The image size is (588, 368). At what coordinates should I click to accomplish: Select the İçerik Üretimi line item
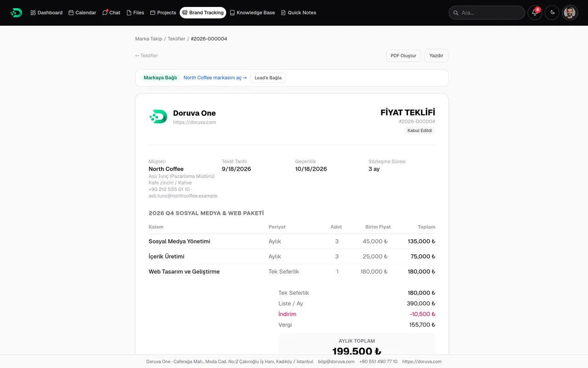point(292,257)
